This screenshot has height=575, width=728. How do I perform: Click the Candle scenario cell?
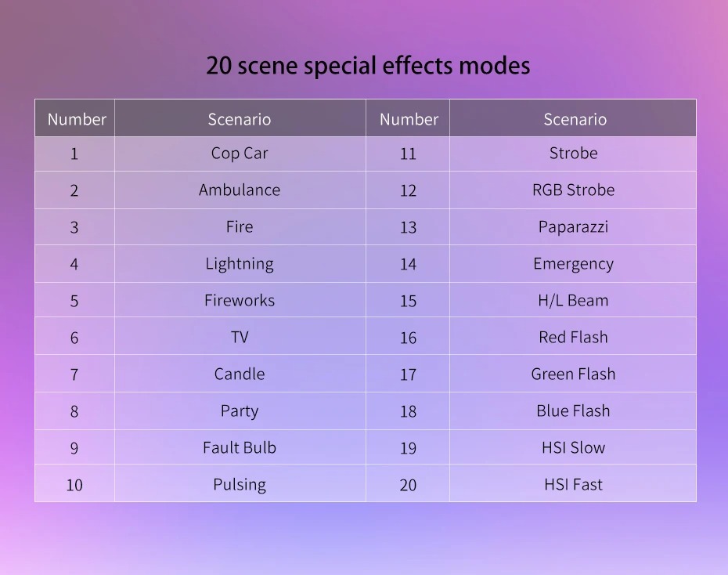[240, 374]
